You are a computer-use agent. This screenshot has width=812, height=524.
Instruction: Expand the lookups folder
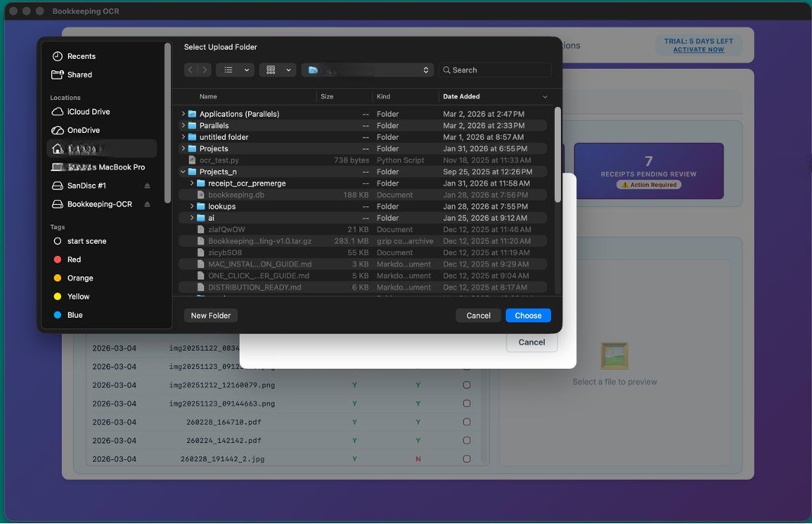click(192, 206)
